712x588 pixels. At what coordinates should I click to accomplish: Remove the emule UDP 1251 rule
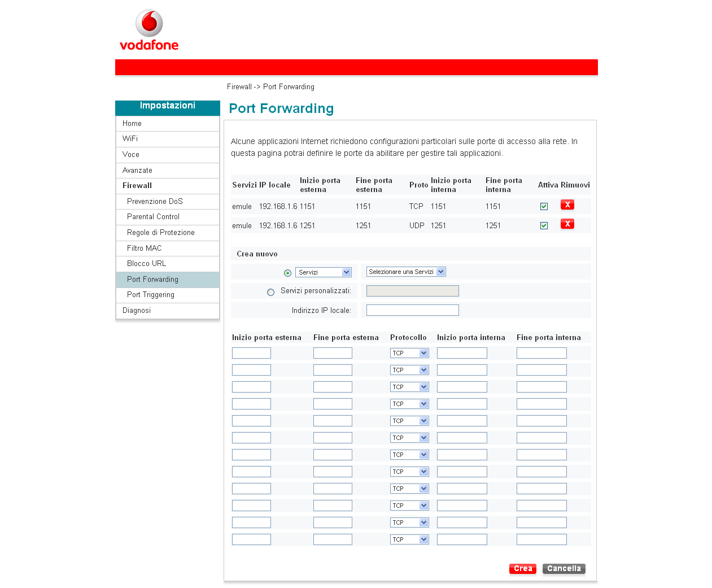click(x=567, y=224)
